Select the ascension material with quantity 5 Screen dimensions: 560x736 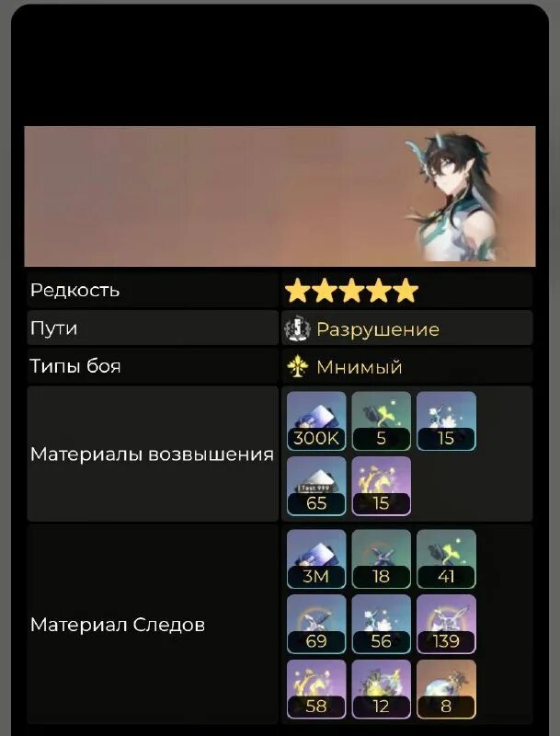pyautogui.click(x=381, y=421)
